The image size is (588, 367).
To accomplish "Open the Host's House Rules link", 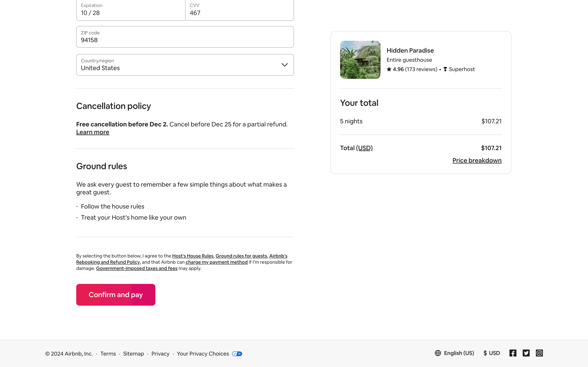I will point(193,256).
